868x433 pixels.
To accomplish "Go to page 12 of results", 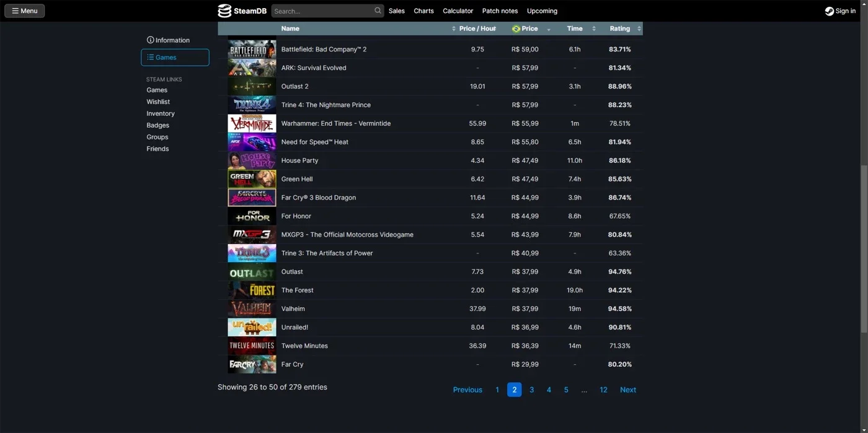I will [x=603, y=390].
